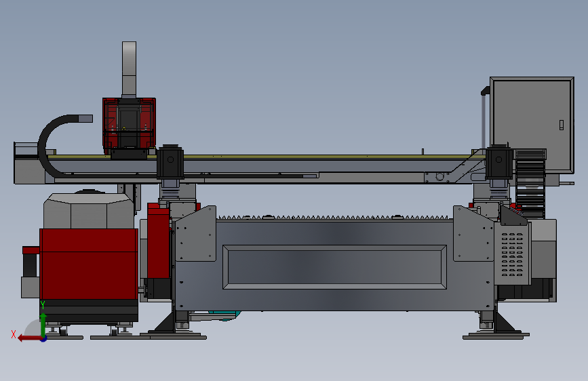Viewport: 588px width, 381px height.
Task: Click the green Y-axis arrow of the triad
Action: coord(43,325)
